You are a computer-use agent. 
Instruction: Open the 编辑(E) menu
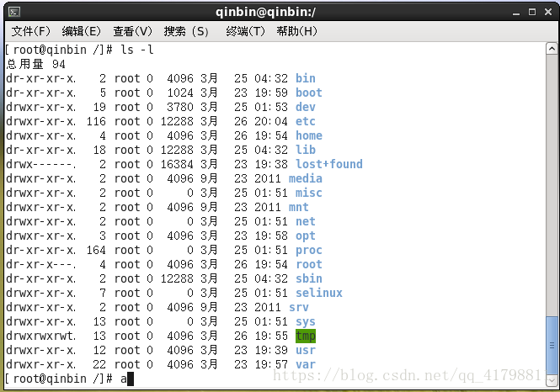tap(82, 31)
